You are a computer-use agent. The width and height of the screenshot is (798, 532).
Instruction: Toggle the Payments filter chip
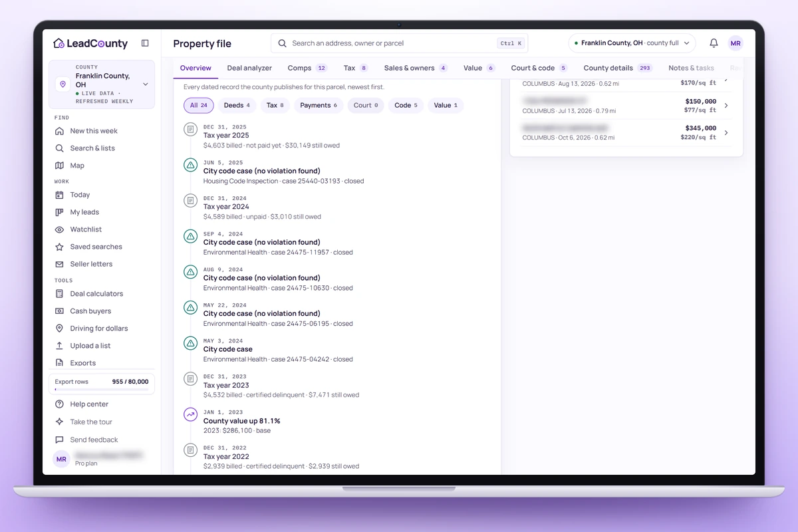pos(319,105)
